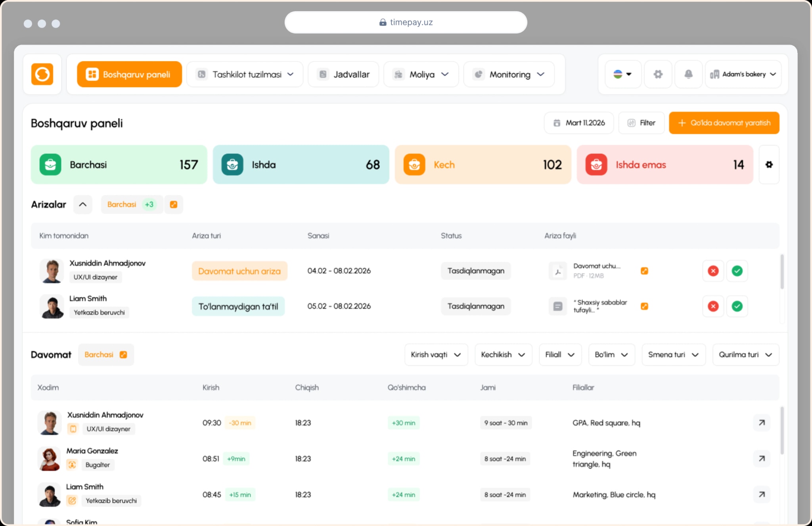Viewport: 812px width, 526px height.
Task: Open Davomat Barchasi expanded link
Action: 106,355
